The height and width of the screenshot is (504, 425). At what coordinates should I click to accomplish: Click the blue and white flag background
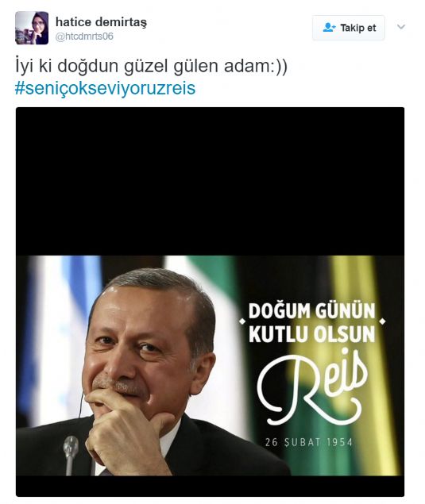click(58, 321)
